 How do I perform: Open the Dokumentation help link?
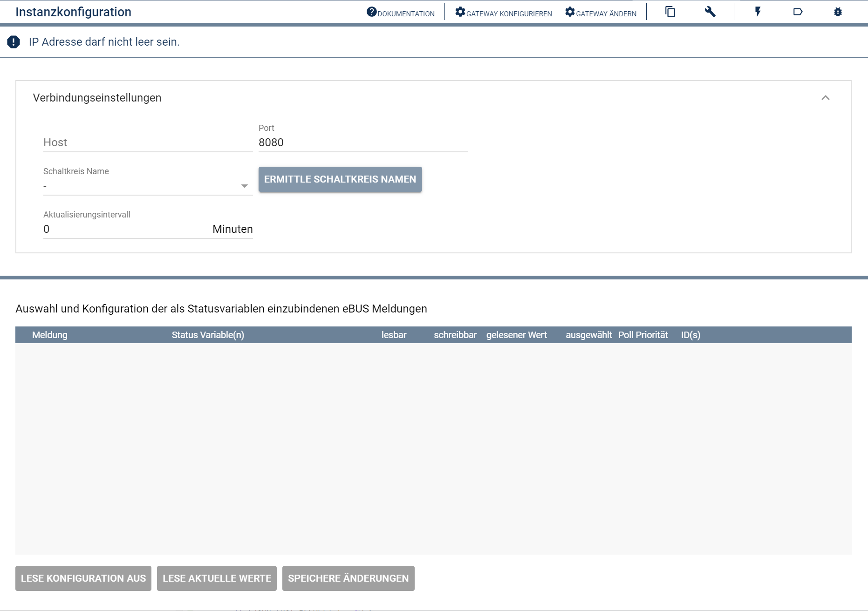coord(401,12)
